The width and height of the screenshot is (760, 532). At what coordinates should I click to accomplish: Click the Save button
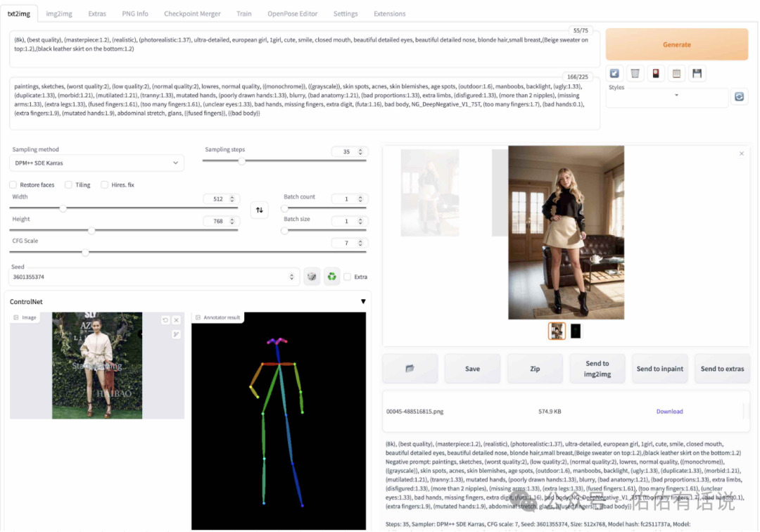[473, 369]
